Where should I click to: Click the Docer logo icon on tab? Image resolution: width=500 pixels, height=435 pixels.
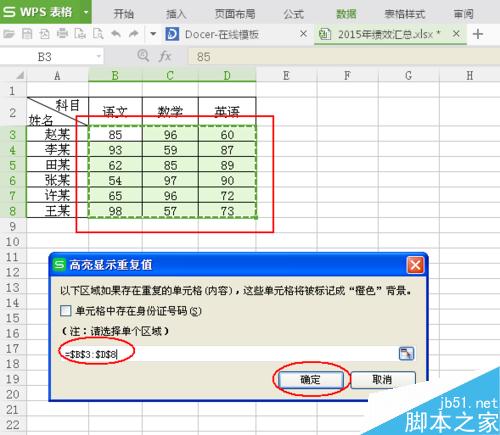click(x=172, y=34)
